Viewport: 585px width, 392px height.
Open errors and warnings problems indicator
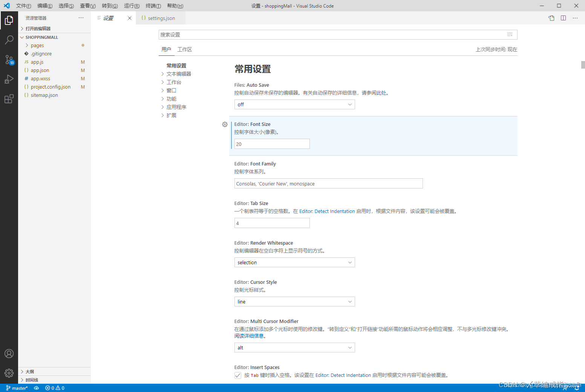point(55,388)
